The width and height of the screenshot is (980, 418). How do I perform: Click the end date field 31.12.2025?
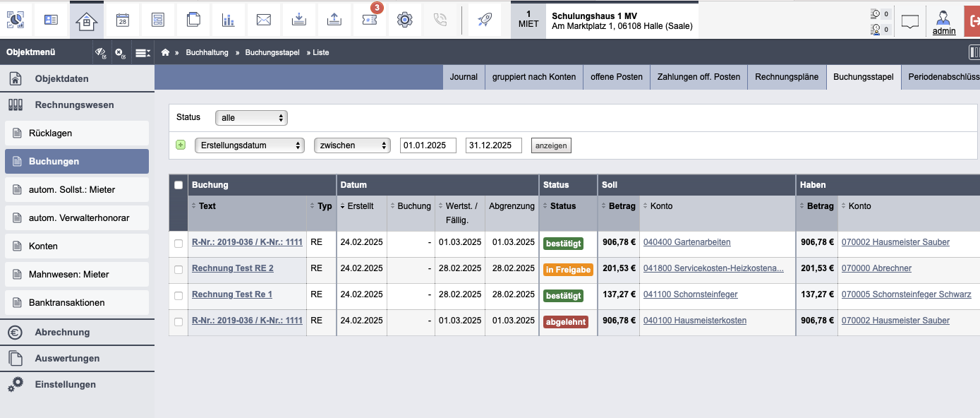494,145
